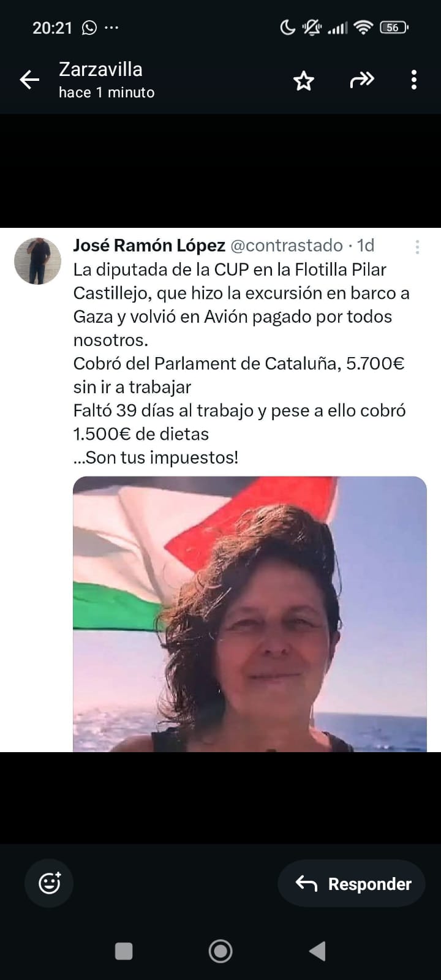Open José Ramón López author name

pyautogui.click(x=149, y=246)
